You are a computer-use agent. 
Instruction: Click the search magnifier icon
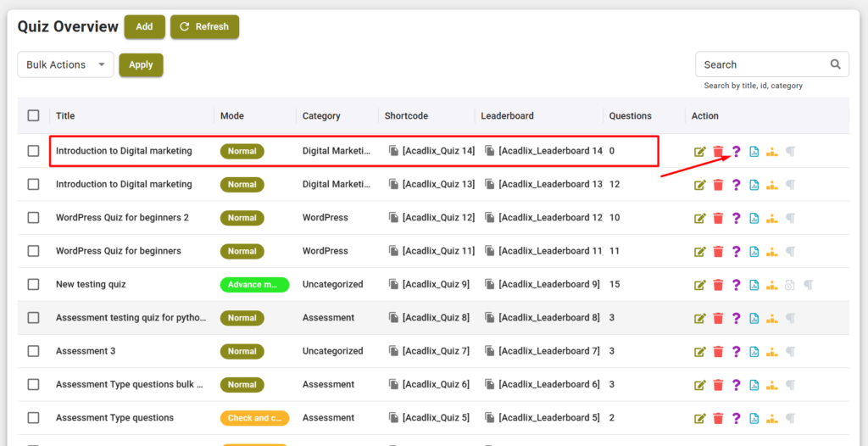835,64
